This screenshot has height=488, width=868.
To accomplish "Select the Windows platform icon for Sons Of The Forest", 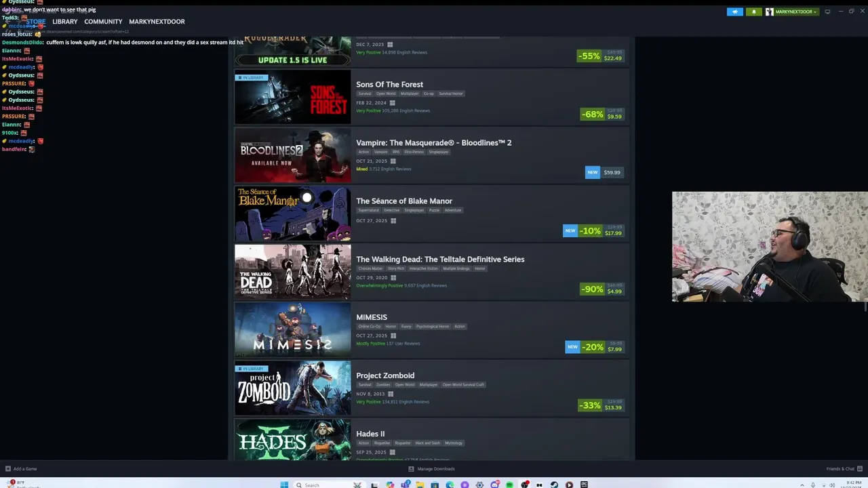I will (392, 103).
